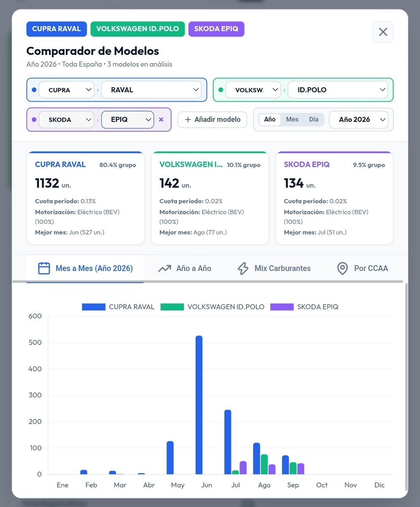The width and height of the screenshot is (420, 507).
Task: Open the CUPRA brand dropdown
Action: click(66, 90)
